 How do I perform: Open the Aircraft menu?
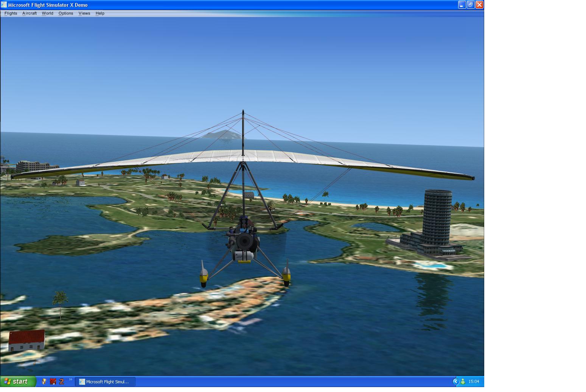click(30, 13)
